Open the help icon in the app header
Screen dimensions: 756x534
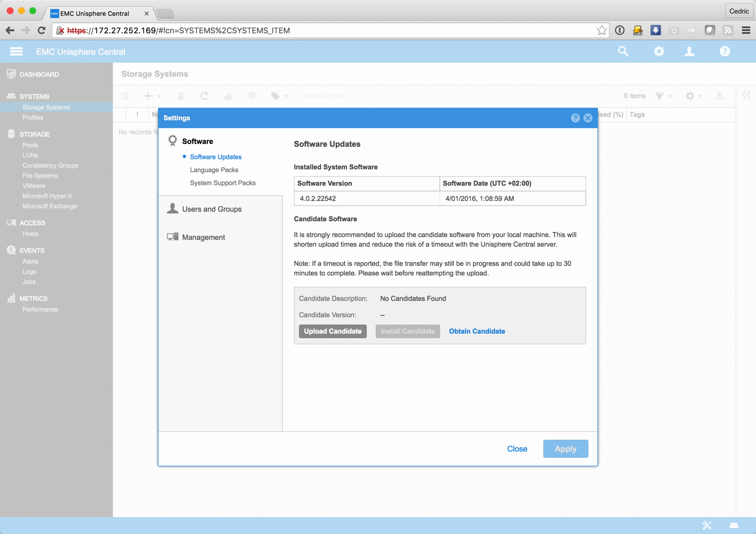click(x=724, y=51)
